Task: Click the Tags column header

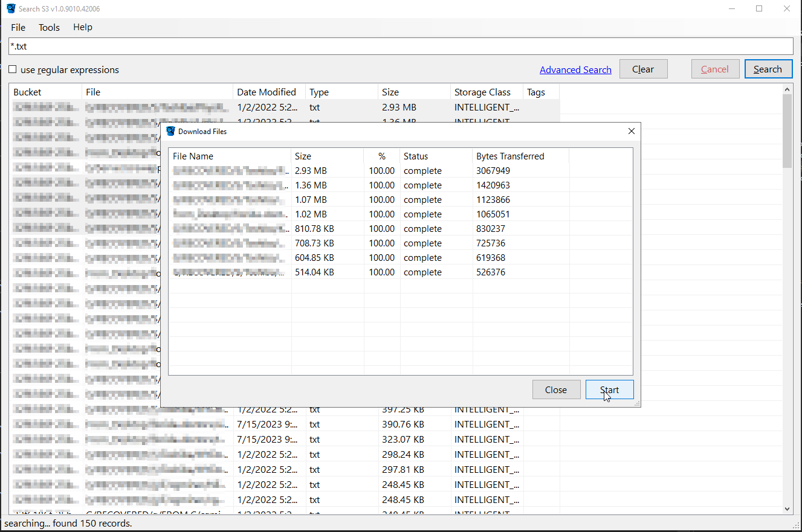Action: click(x=542, y=92)
